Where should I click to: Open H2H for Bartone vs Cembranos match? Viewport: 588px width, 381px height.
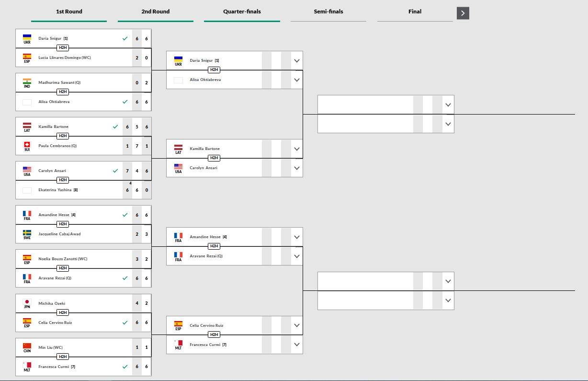(x=63, y=136)
